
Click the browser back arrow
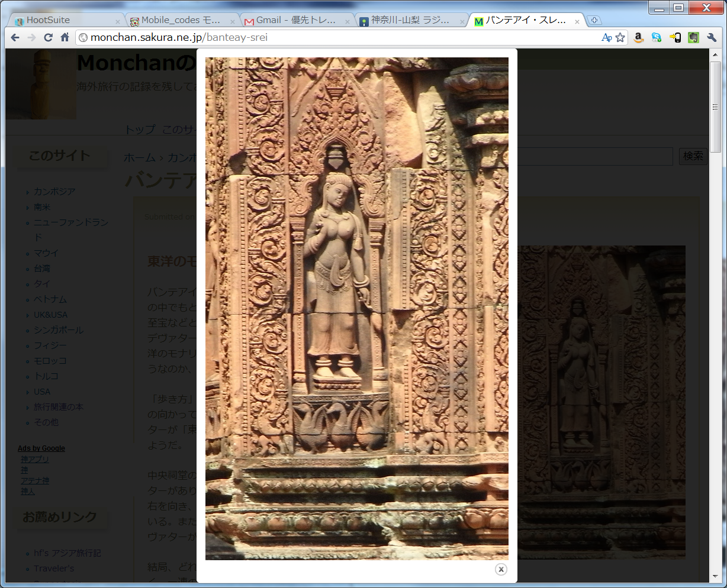point(15,37)
